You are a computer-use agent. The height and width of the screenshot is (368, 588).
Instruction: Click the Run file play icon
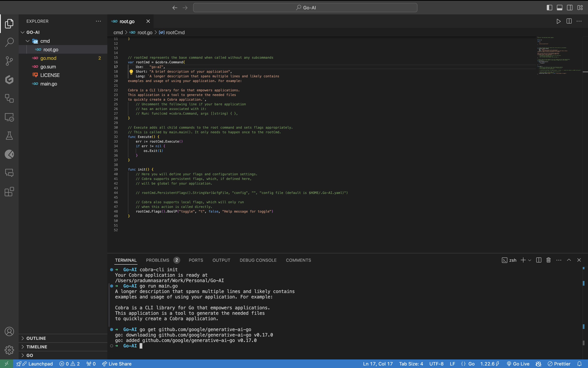558,21
